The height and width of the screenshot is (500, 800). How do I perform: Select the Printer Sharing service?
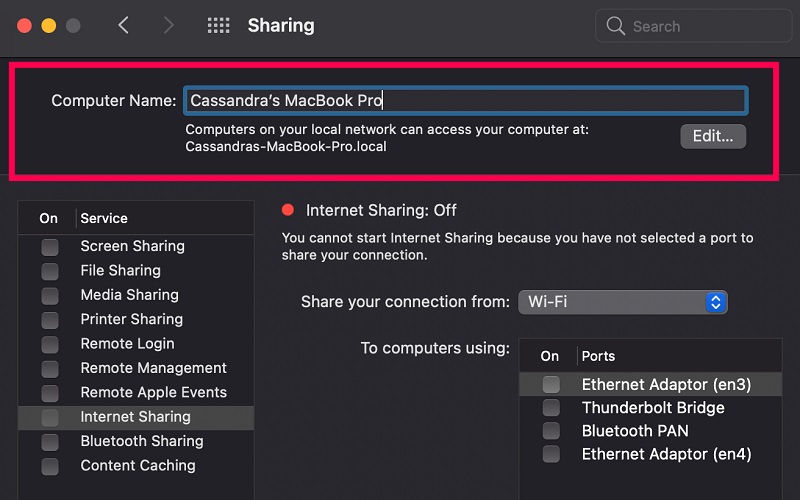point(131,319)
